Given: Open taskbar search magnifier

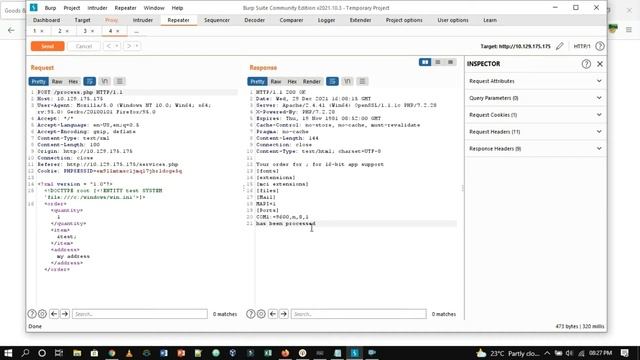Looking at the screenshot, I should click(x=25, y=353).
